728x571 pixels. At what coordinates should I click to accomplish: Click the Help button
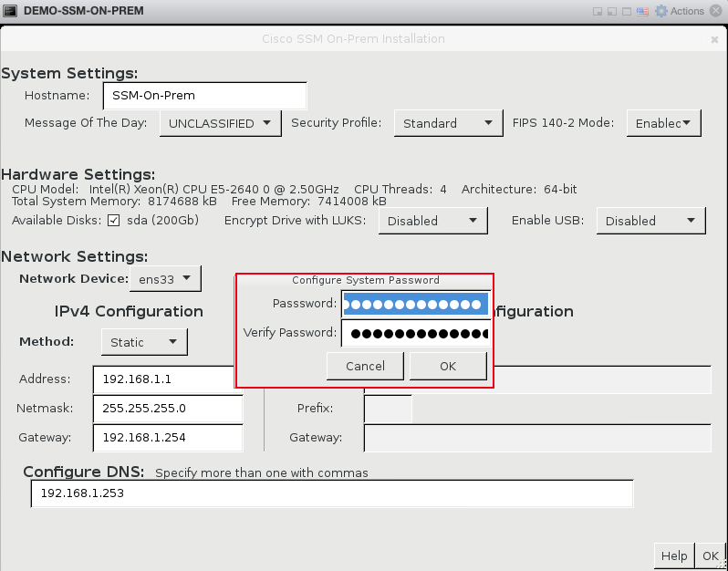(x=674, y=555)
